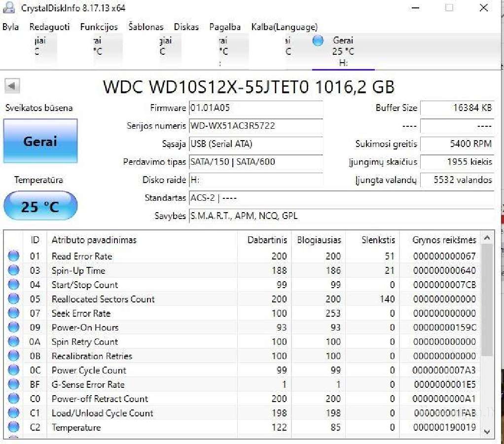Select the Load/Unload Cycle Count row name
The height and width of the screenshot is (444, 504).
(103, 413)
